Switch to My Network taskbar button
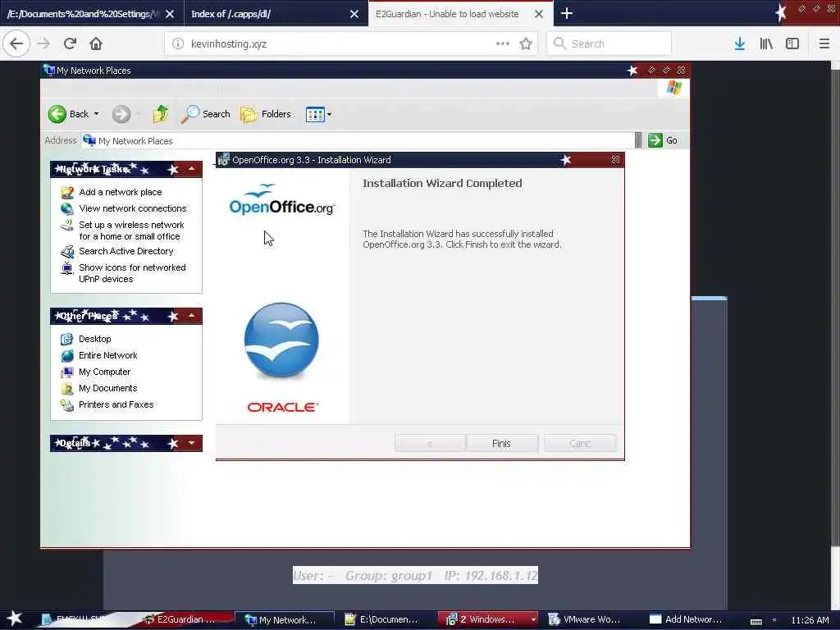The height and width of the screenshot is (630, 840). (285, 620)
